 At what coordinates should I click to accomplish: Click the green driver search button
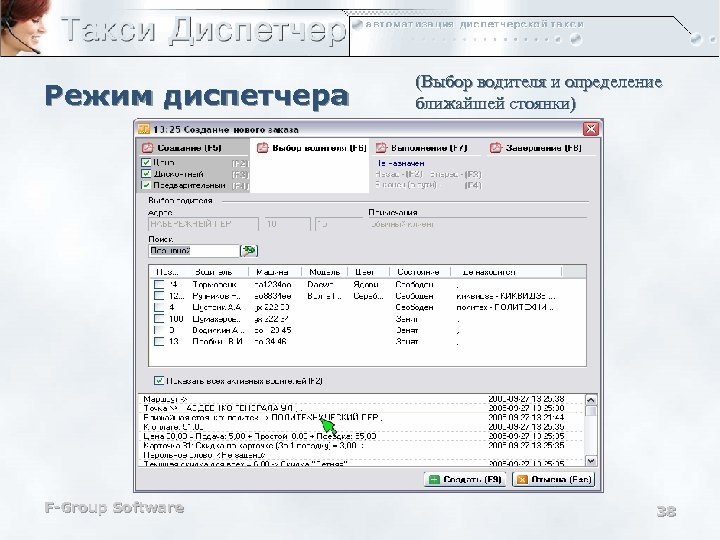point(249,250)
